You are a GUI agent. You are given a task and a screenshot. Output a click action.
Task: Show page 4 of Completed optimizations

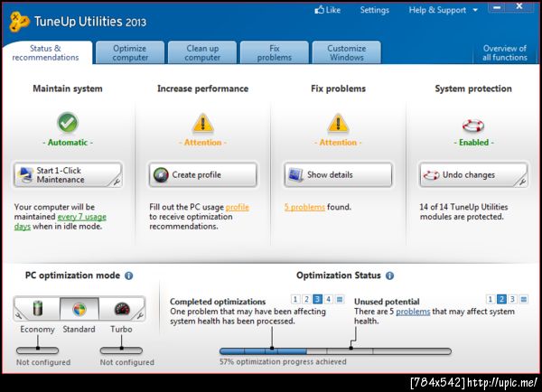coord(329,299)
